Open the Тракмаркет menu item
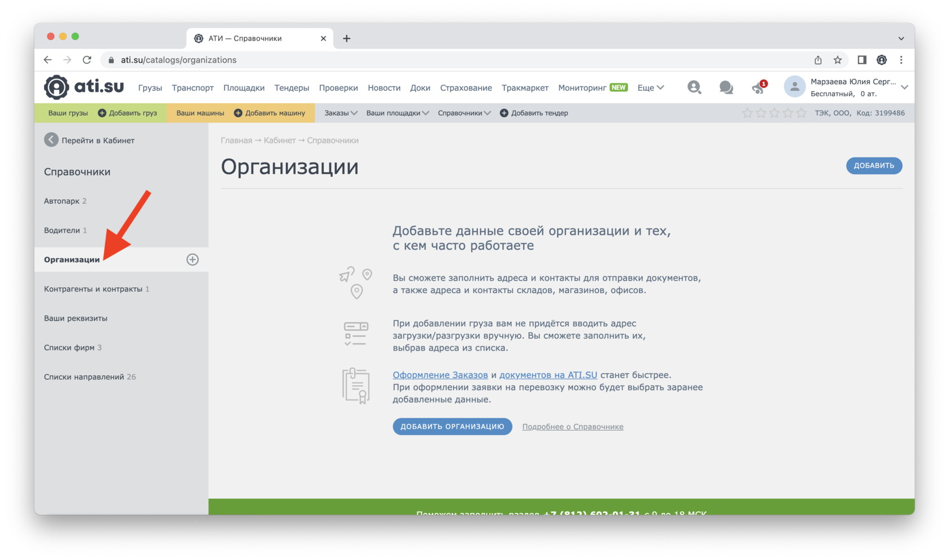949x560 pixels. pos(525,88)
